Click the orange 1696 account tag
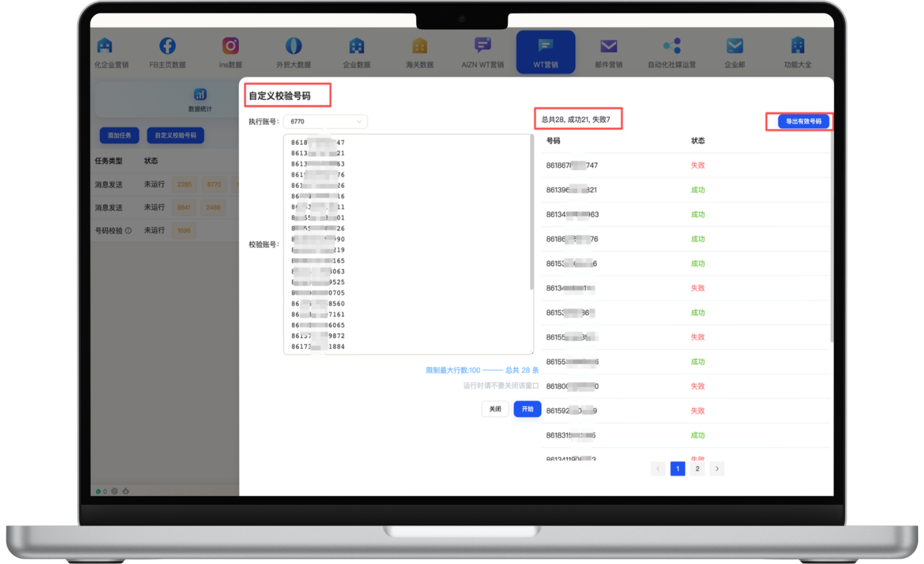The height and width of the screenshot is (564, 924). coord(184,230)
